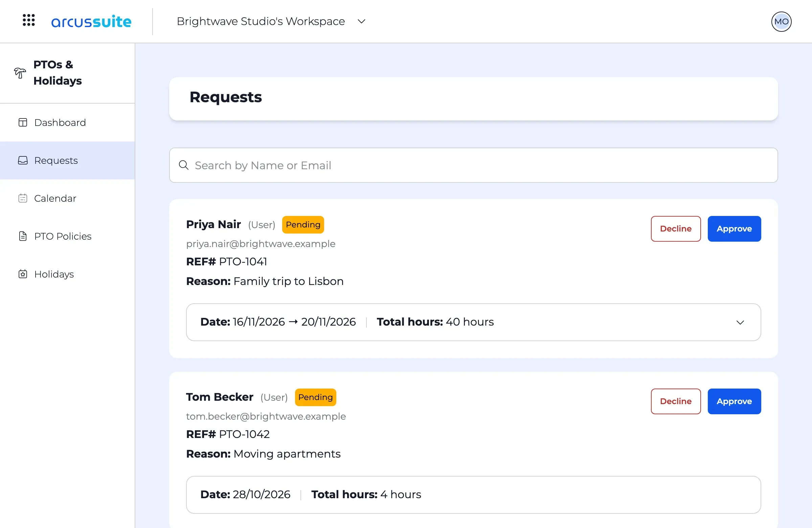Click the REF# PTO-1041 text
812x528 pixels.
(x=227, y=262)
